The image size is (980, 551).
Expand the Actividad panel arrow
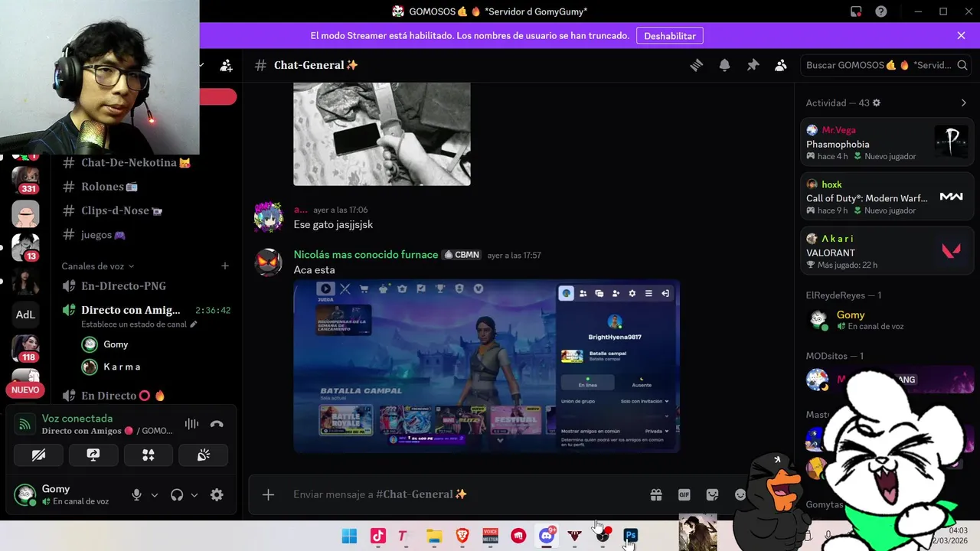pyautogui.click(x=964, y=103)
